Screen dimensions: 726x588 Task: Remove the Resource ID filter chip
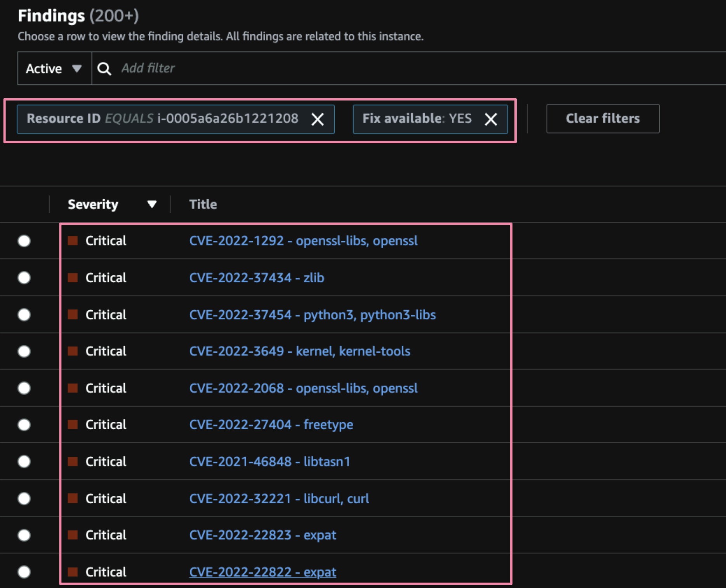pos(318,119)
